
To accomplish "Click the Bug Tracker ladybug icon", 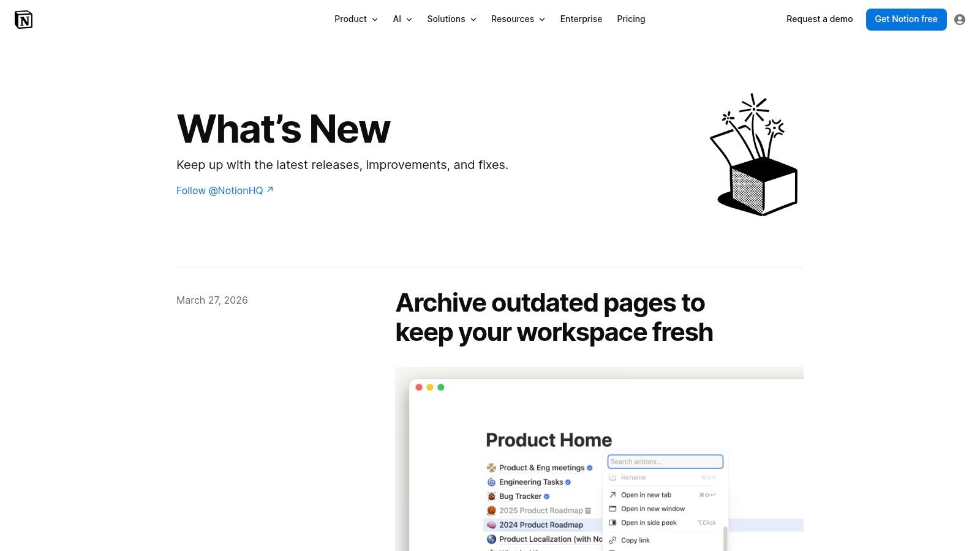I will pos(491,497).
